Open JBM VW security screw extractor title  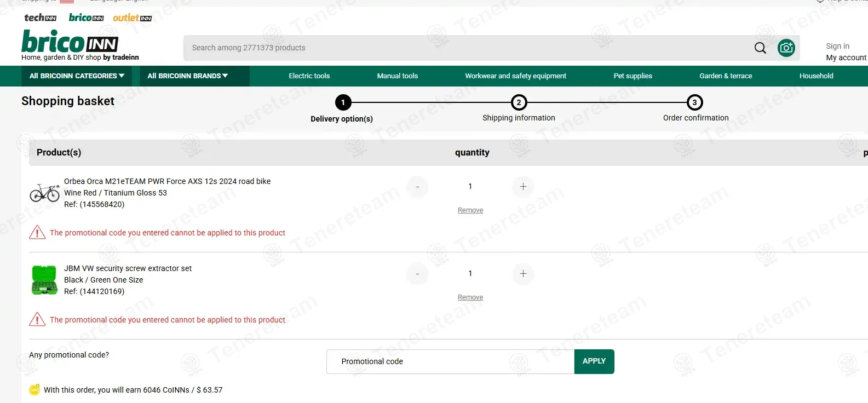point(128,268)
